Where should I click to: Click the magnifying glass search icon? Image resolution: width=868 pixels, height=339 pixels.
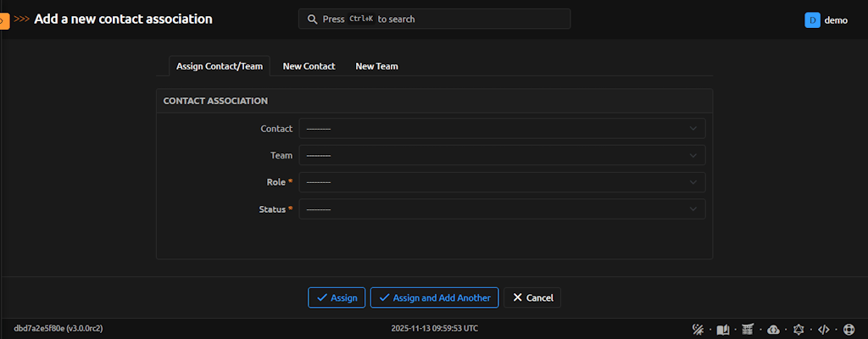312,19
